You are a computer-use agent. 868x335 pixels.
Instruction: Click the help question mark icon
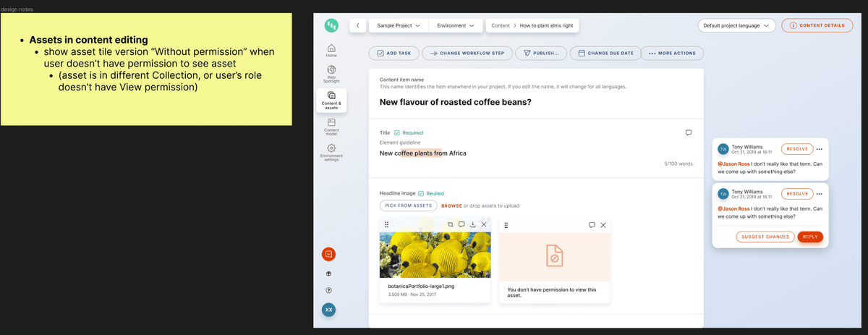point(329,291)
